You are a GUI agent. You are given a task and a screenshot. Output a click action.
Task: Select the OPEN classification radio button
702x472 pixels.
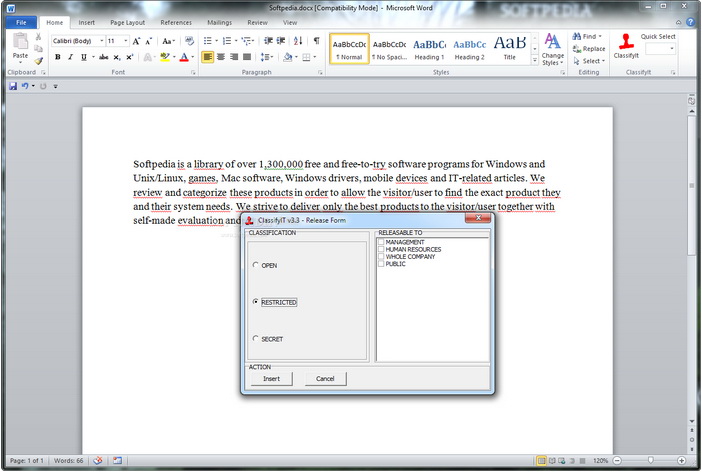pyautogui.click(x=255, y=265)
